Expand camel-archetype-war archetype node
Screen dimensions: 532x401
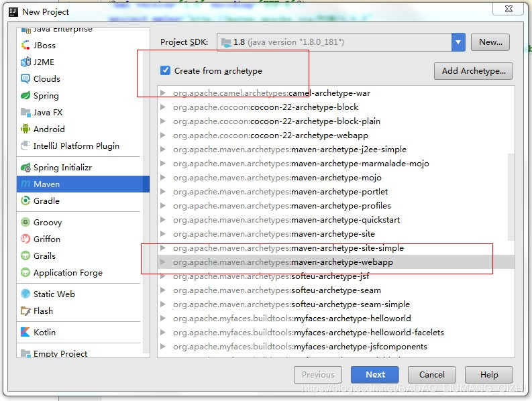[163, 93]
